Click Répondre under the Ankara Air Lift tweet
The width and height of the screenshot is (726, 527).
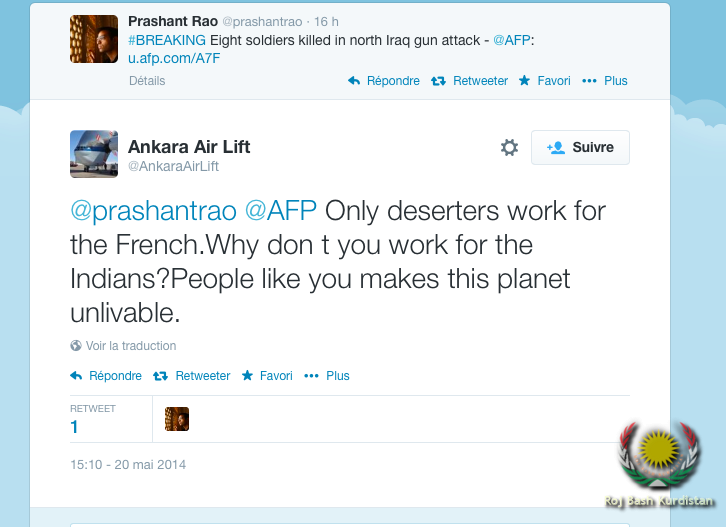pos(106,376)
